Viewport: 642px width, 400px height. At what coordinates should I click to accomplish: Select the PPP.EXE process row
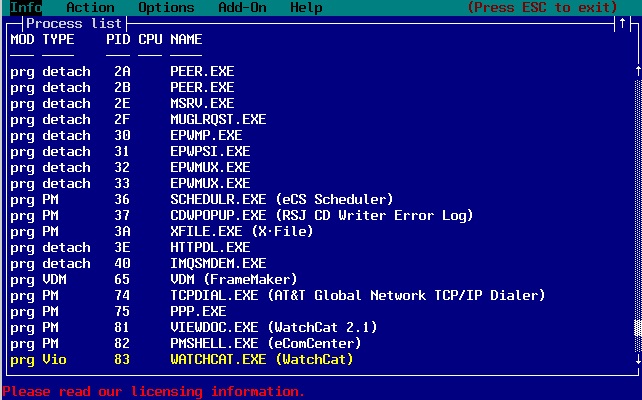click(x=118, y=311)
